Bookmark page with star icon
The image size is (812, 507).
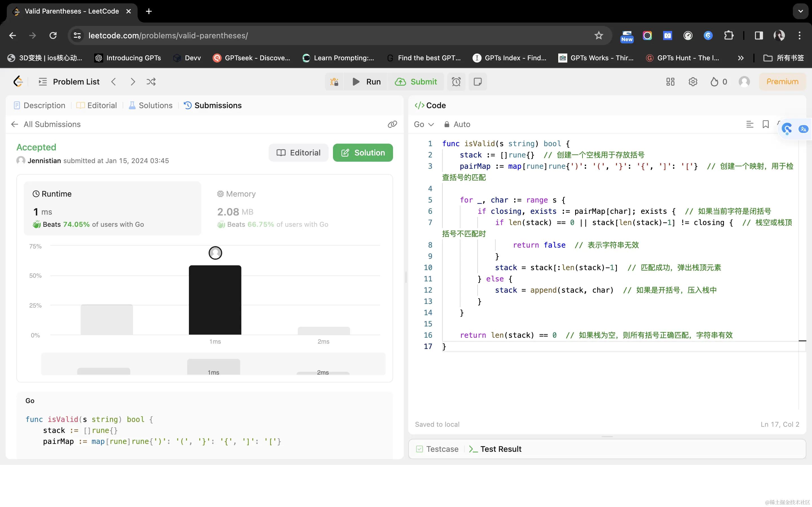pyautogui.click(x=599, y=35)
